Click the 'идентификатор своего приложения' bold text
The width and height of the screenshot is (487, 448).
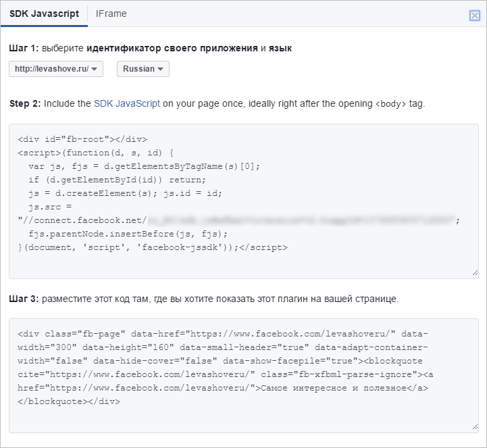tap(172, 48)
